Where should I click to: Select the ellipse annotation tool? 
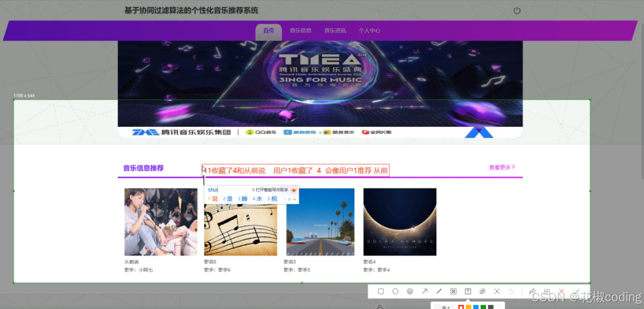[395, 292]
